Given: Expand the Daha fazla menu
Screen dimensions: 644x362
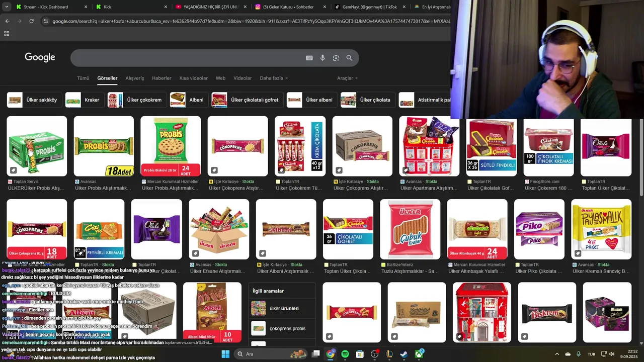Looking at the screenshot, I should (x=274, y=78).
